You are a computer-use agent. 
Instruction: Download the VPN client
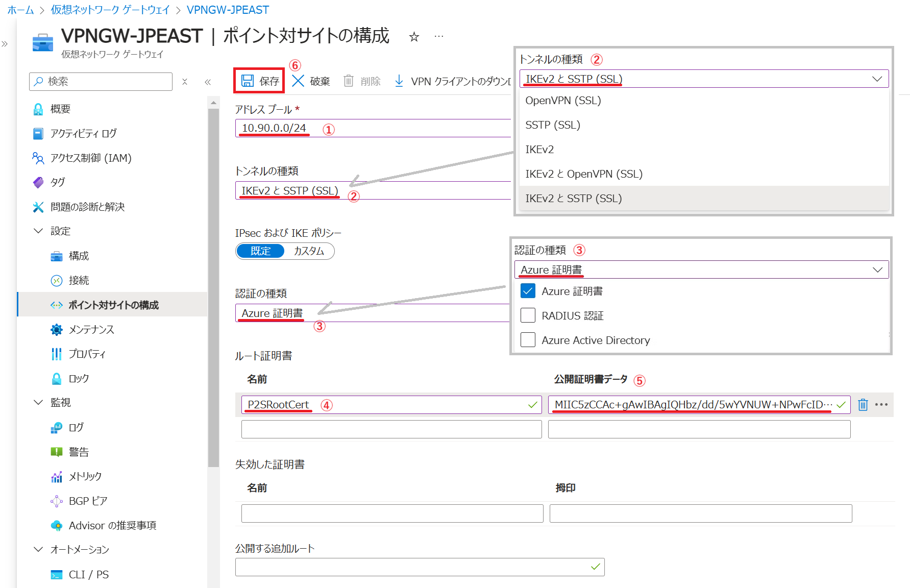452,81
